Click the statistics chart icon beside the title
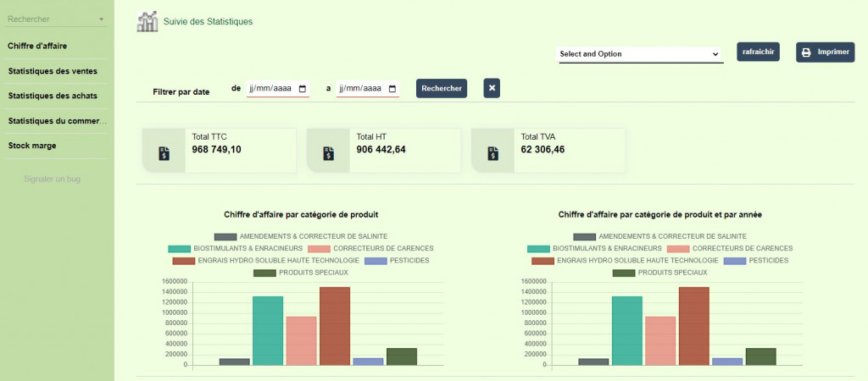The height and width of the screenshot is (381, 868). click(147, 21)
